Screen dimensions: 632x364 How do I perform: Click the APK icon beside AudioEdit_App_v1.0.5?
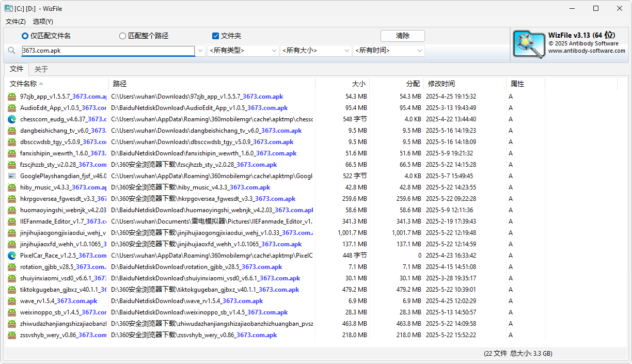point(12,108)
